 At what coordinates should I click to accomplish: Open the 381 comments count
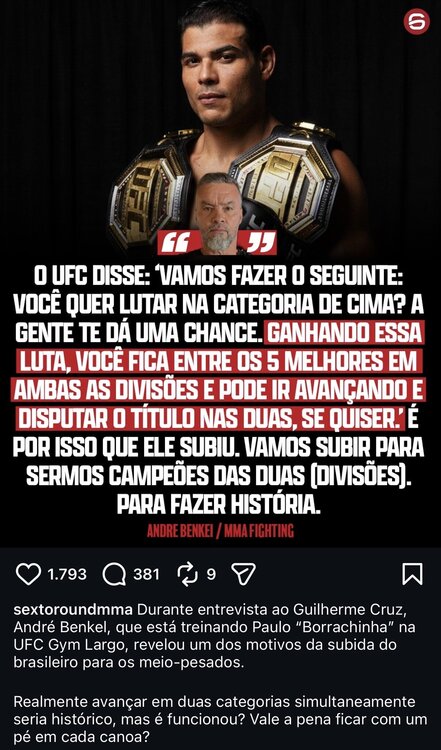(146, 574)
